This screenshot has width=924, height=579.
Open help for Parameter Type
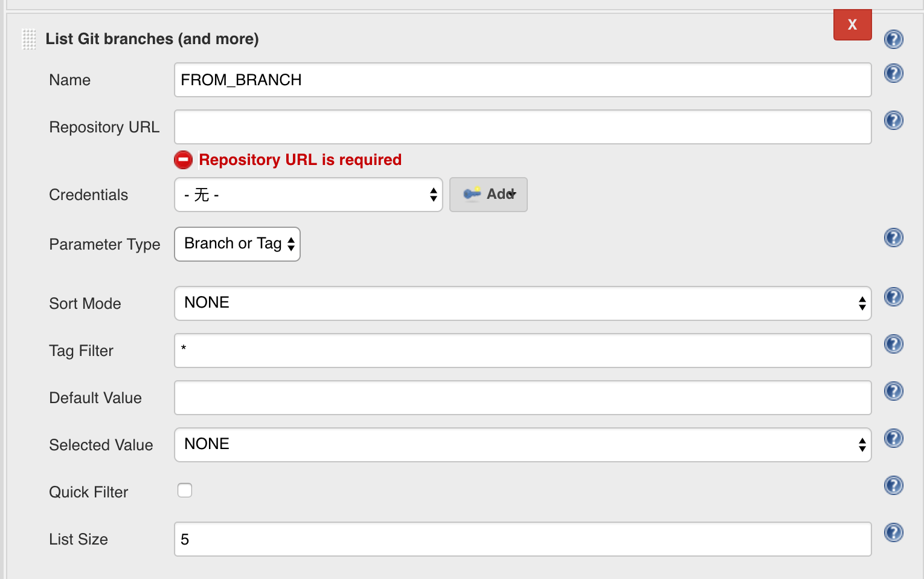[x=893, y=238]
